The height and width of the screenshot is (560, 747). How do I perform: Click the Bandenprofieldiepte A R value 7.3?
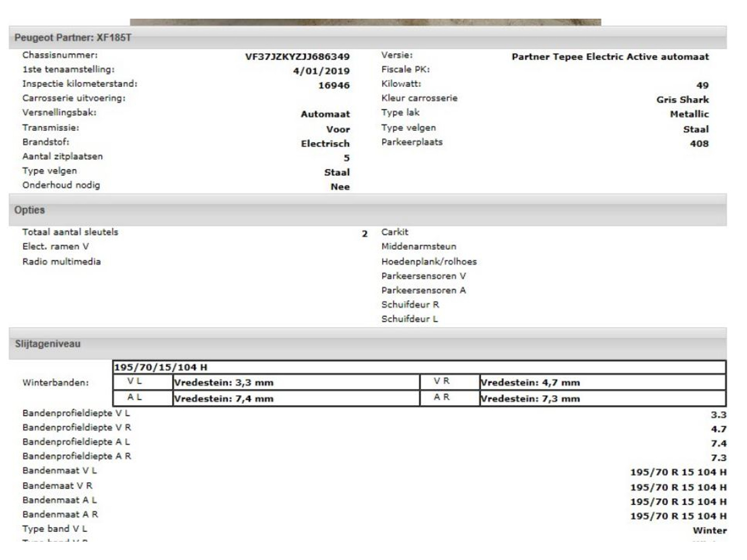pos(719,458)
